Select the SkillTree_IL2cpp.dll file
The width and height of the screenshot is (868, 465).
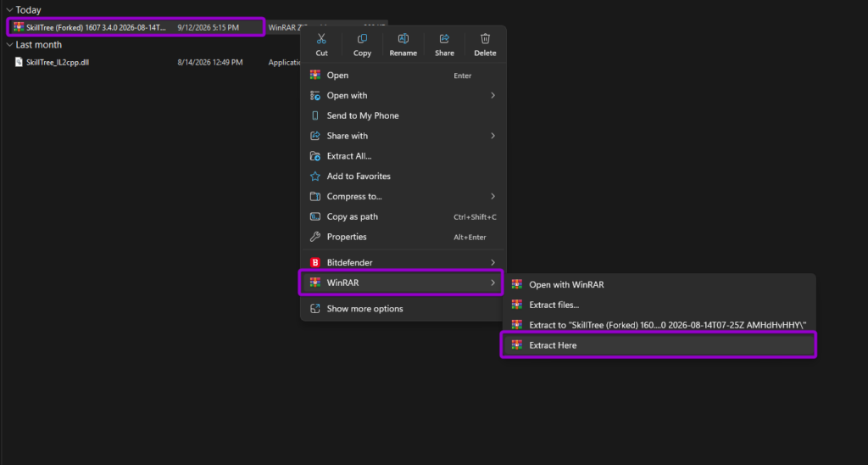(x=58, y=63)
